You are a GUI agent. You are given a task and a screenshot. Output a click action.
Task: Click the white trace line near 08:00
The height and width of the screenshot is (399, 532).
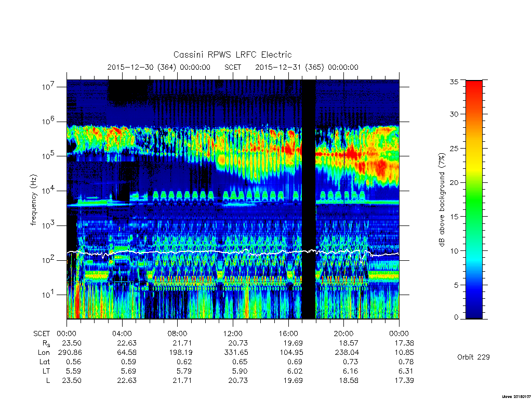click(178, 252)
